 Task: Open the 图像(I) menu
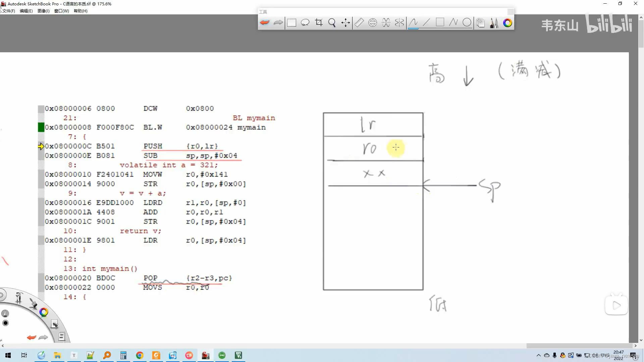point(44,11)
